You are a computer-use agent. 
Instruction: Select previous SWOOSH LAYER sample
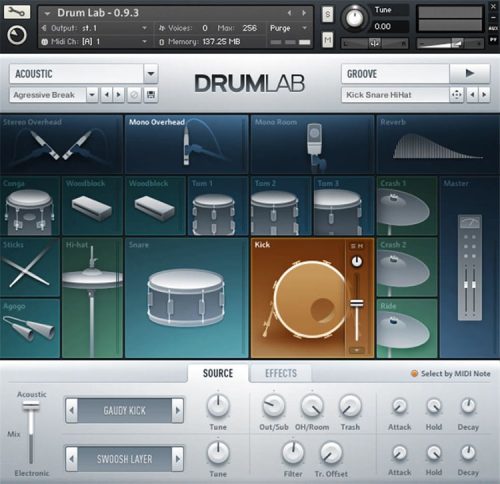pyautogui.click(x=71, y=459)
